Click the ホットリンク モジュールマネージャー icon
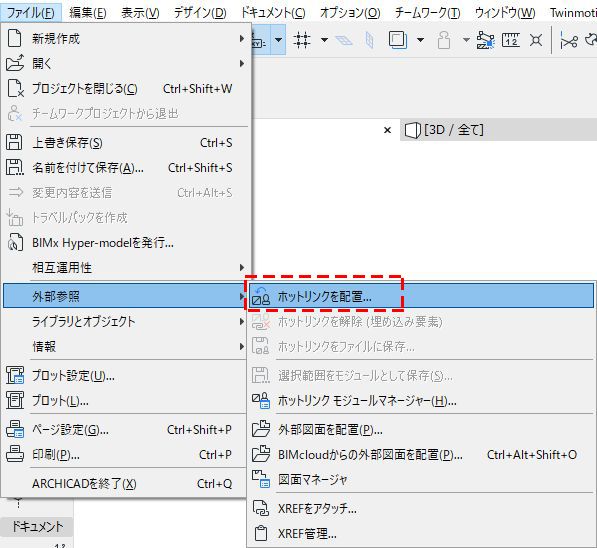 pos(261,401)
